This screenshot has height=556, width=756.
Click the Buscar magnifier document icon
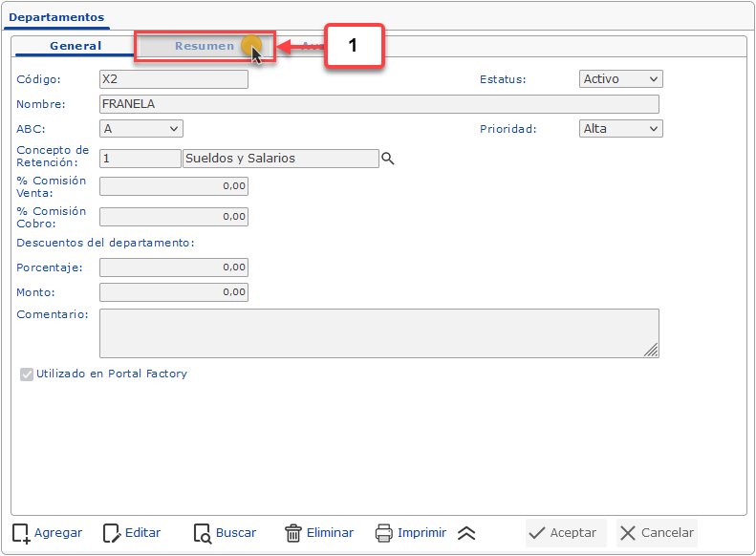203,533
